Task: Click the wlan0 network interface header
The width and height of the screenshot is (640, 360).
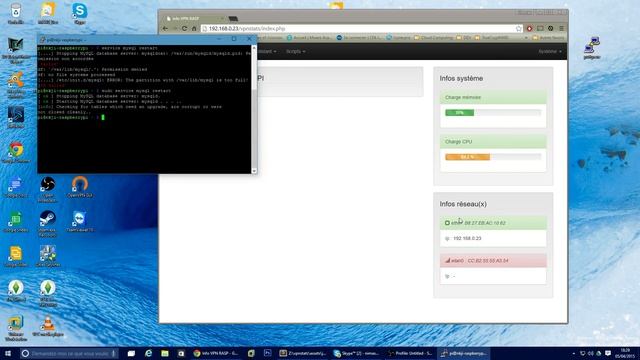Action: pos(493,260)
